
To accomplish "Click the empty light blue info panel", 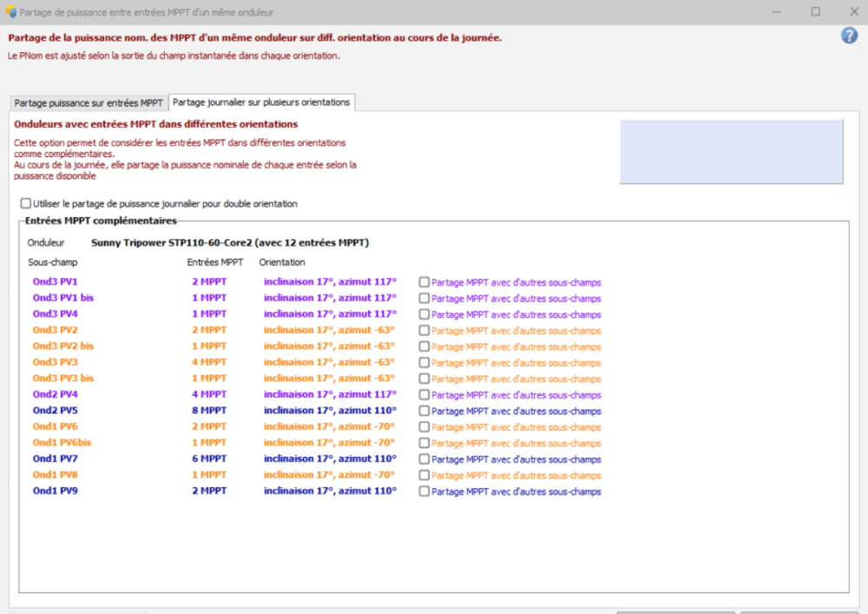I will (731, 151).
